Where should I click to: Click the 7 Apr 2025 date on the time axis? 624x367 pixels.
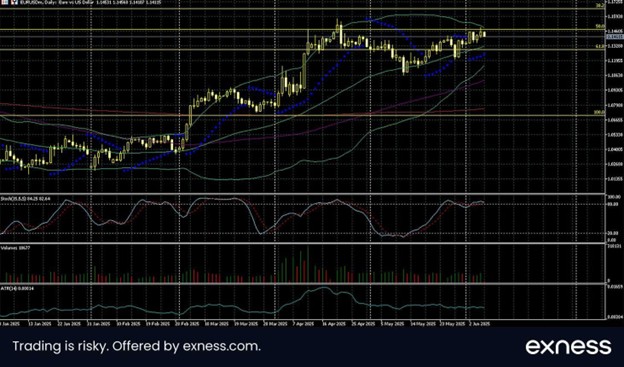pyautogui.click(x=303, y=324)
